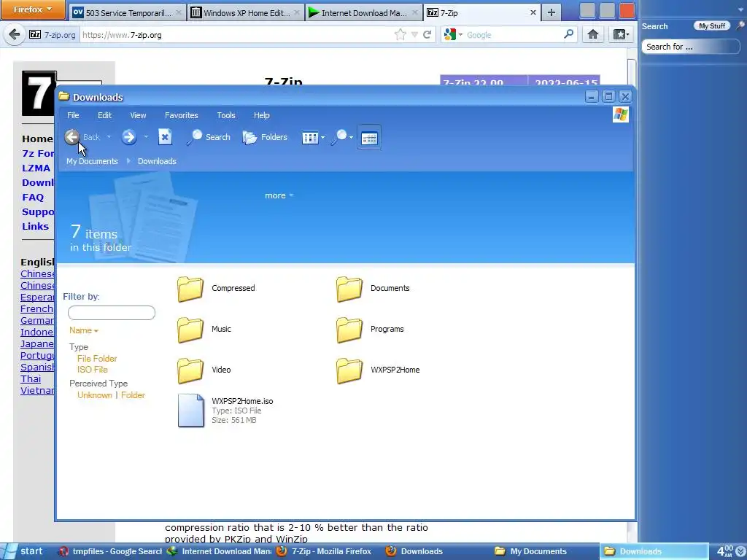The width and height of the screenshot is (747, 560).
Task: Click the 'Search for ...' sidebar field
Action: [x=691, y=47]
